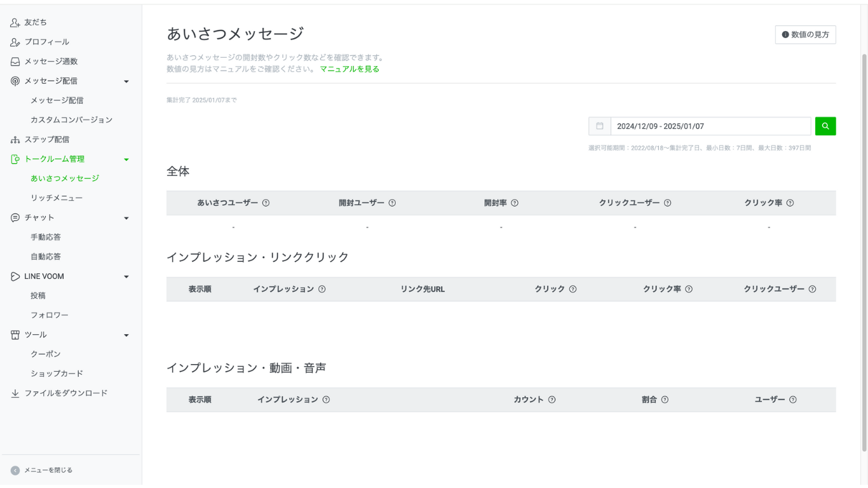Click the 集計完了 2025/01/07まで text
This screenshot has height=488, width=868.
pos(201,100)
